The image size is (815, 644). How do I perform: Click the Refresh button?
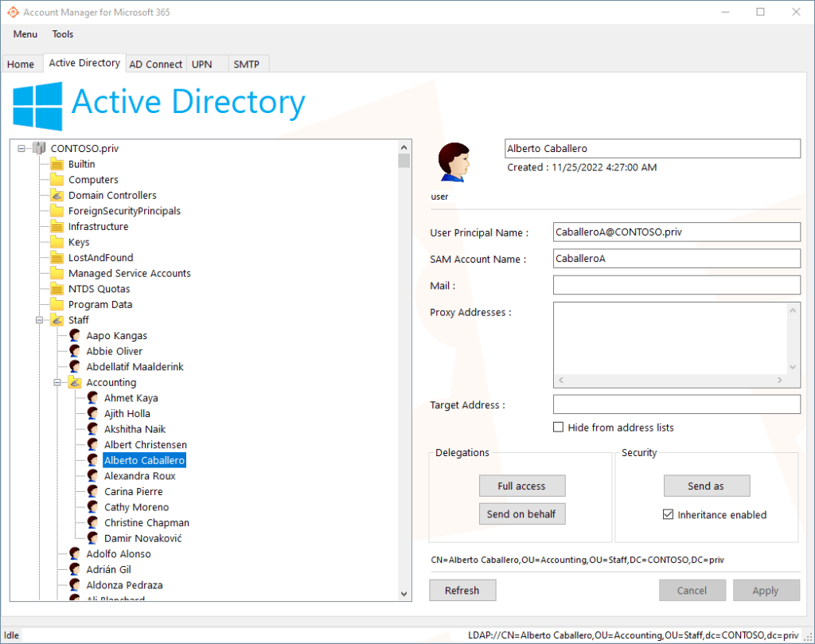462,591
